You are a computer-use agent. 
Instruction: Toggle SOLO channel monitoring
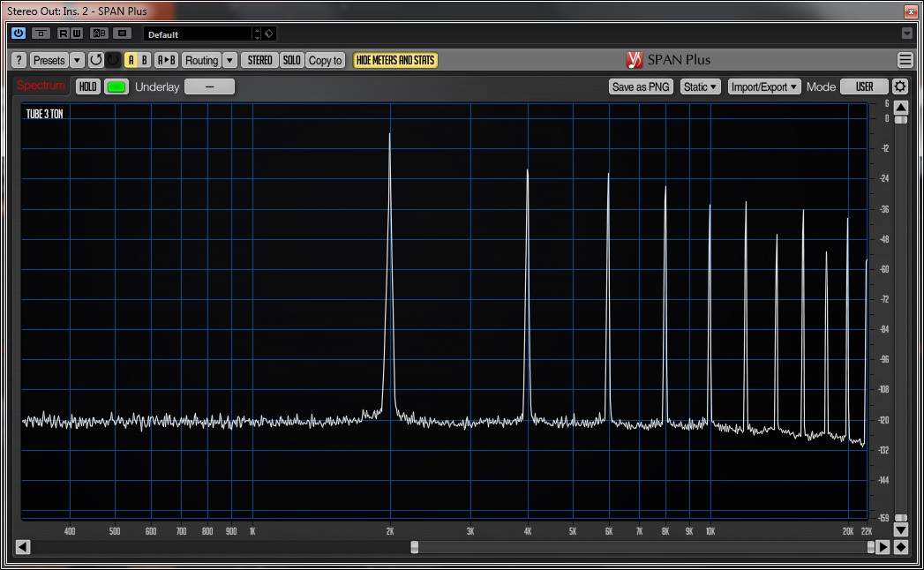point(291,60)
